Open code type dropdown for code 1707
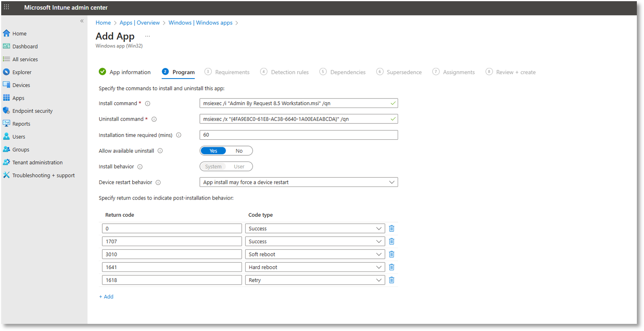This screenshot has width=644, height=331. coord(315,241)
